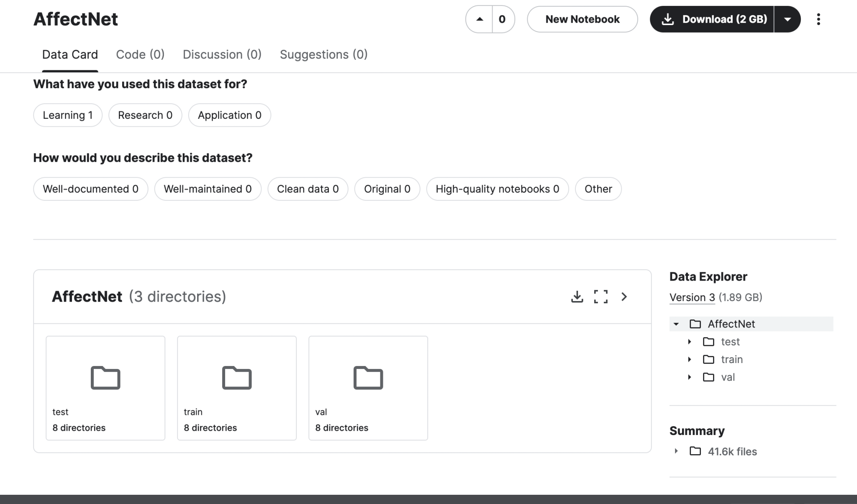Open the three-dot more options menu
The image size is (857, 504).
tap(819, 19)
